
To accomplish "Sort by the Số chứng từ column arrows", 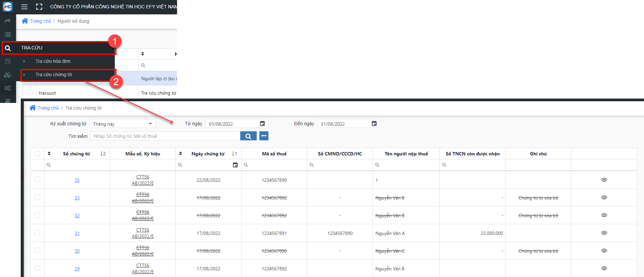I will pyautogui.click(x=49, y=153).
